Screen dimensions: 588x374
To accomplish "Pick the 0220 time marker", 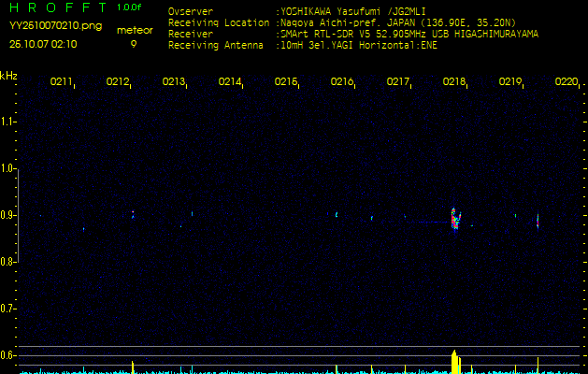I will point(566,82).
